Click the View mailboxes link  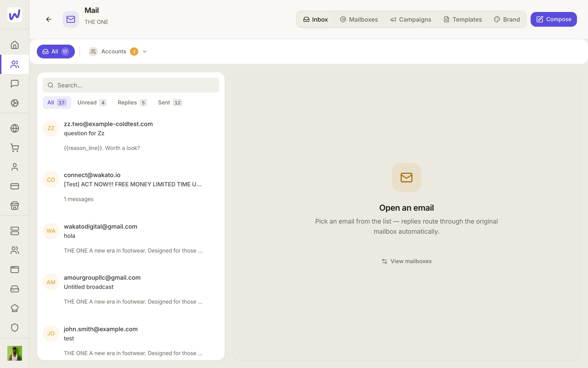[x=407, y=261]
